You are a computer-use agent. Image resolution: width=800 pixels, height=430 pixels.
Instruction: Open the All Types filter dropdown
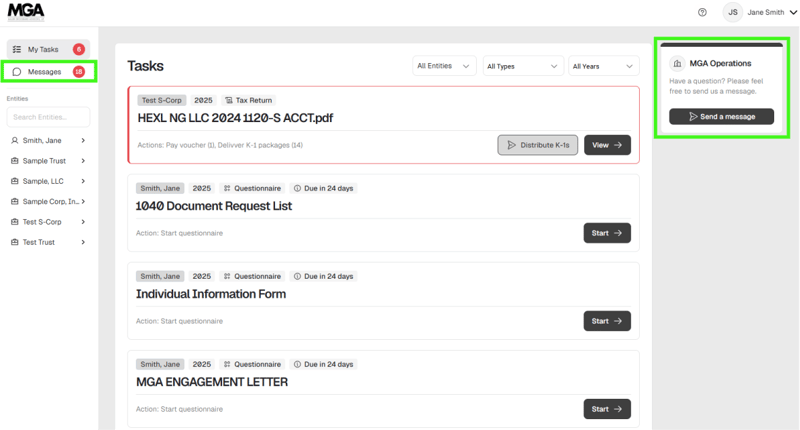[x=522, y=66]
